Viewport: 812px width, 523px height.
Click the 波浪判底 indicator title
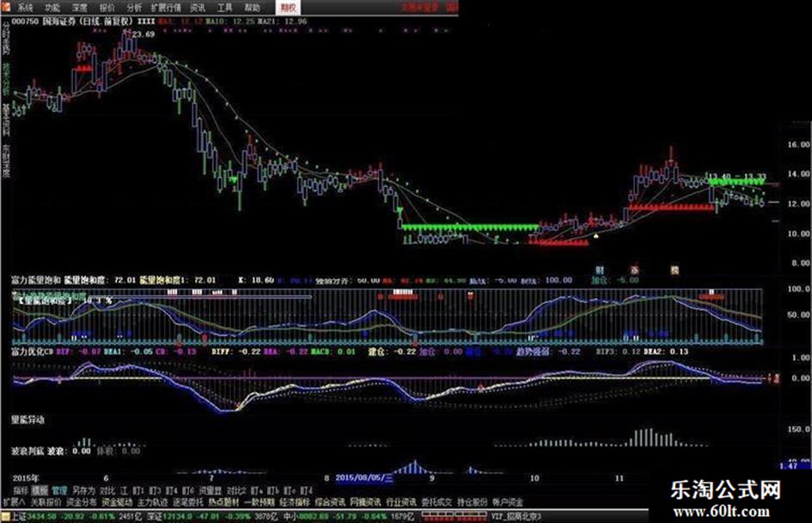click(28, 451)
